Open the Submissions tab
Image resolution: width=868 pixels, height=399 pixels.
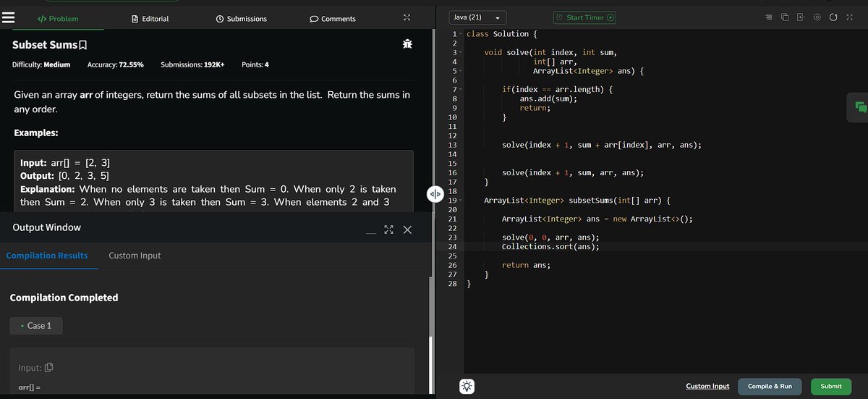pyautogui.click(x=242, y=19)
